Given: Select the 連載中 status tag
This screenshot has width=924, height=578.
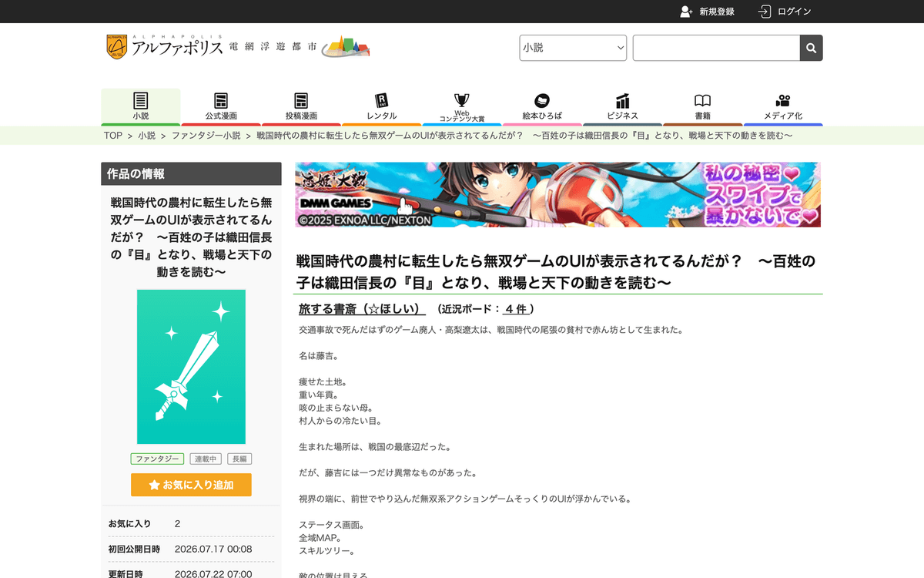Looking at the screenshot, I should (206, 459).
